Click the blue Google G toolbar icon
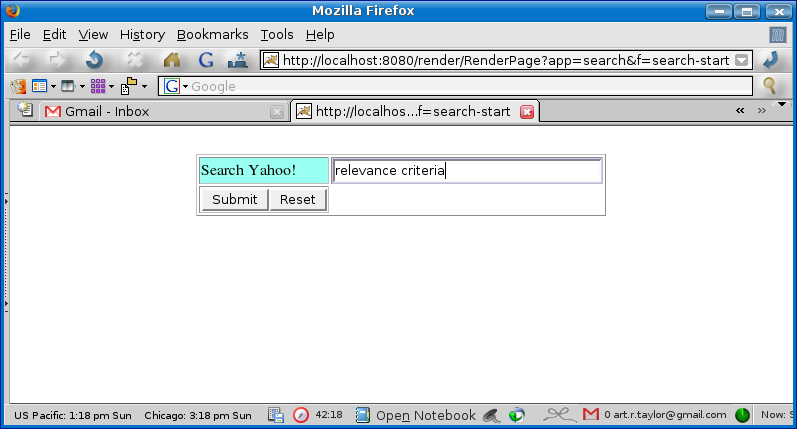 tap(206, 60)
